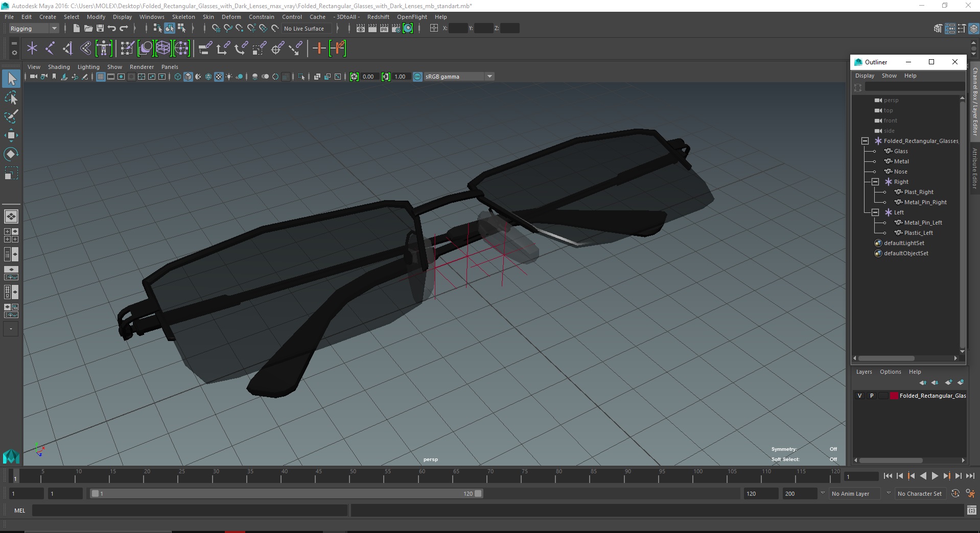Screen dimensions: 980x533
Task: Click the Create Joint shelf icon
Action: coord(50,49)
